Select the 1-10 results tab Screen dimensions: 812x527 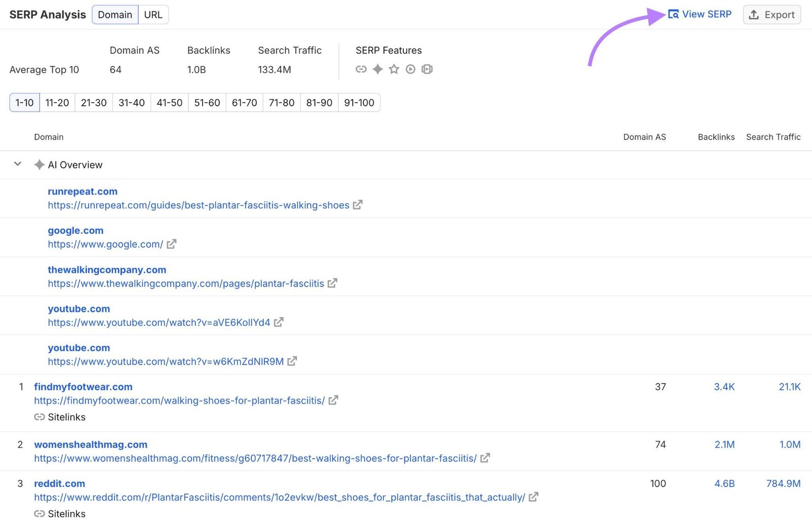pos(24,102)
